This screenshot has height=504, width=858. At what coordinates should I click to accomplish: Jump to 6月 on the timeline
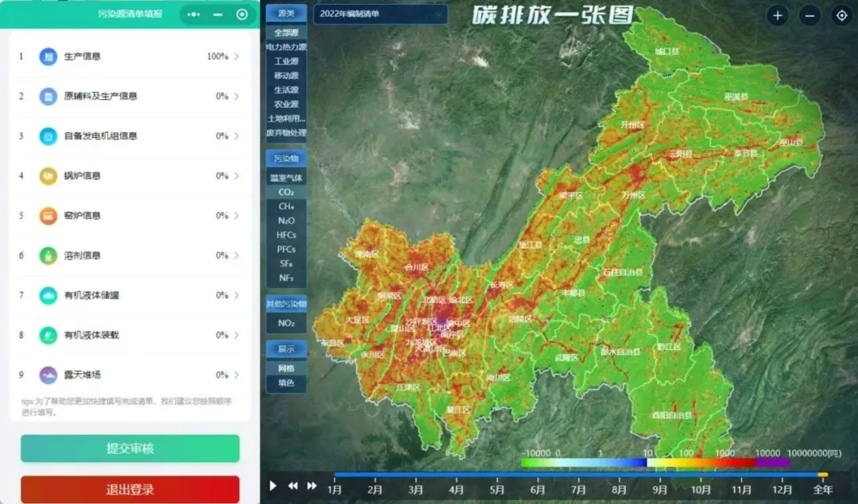(538, 490)
